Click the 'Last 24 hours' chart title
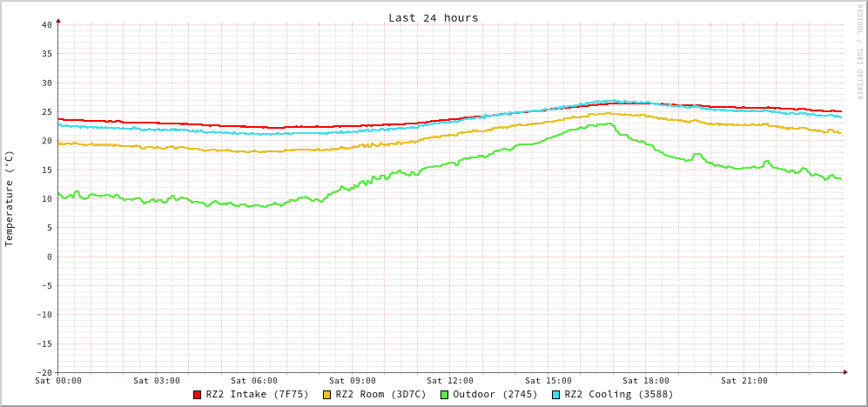 tap(433, 17)
